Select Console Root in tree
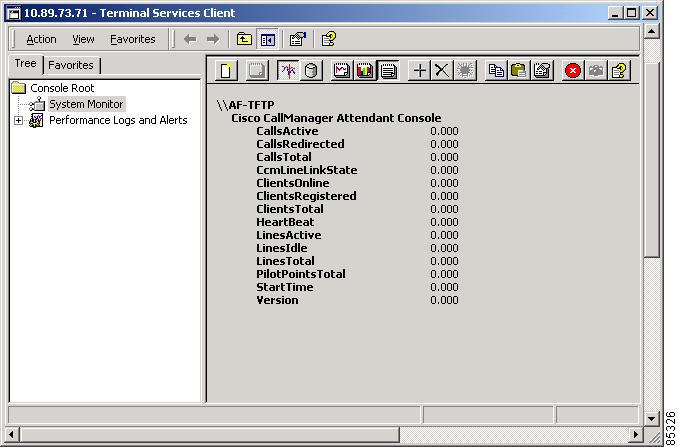This screenshot has height=447, width=678. [x=62, y=88]
